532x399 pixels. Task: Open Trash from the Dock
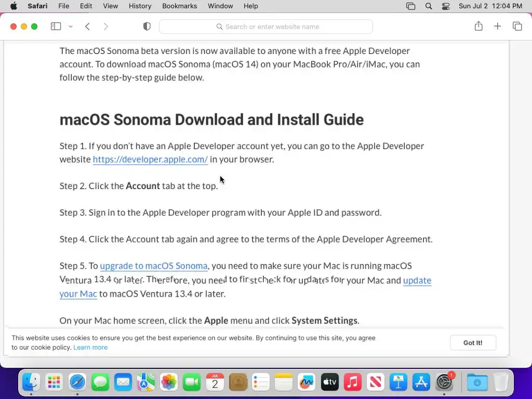click(x=500, y=383)
